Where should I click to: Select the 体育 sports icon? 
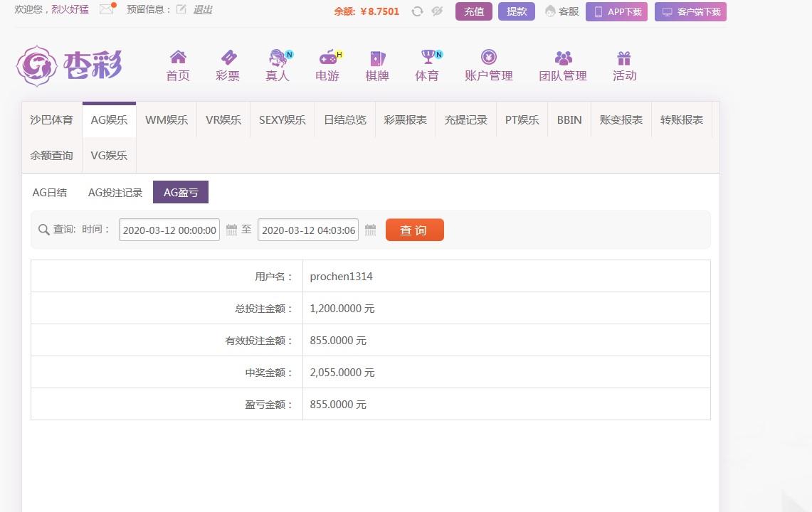[426, 65]
